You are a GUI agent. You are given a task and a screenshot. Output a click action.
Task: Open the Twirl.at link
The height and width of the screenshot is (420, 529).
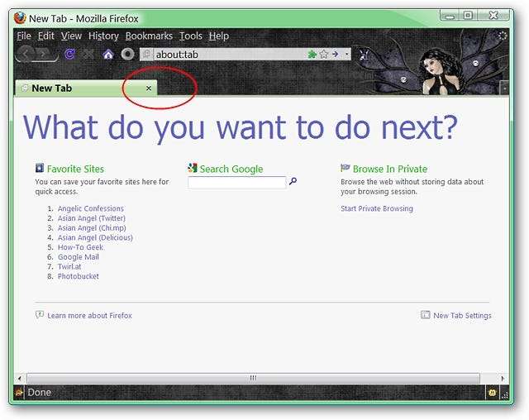coord(69,266)
